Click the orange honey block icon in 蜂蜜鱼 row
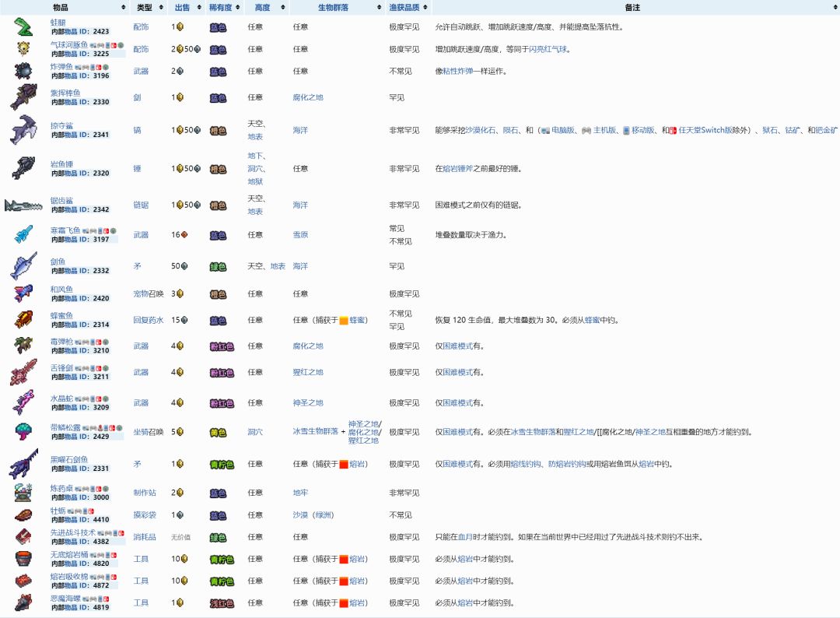This screenshot has width=840, height=618. [344, 320]
